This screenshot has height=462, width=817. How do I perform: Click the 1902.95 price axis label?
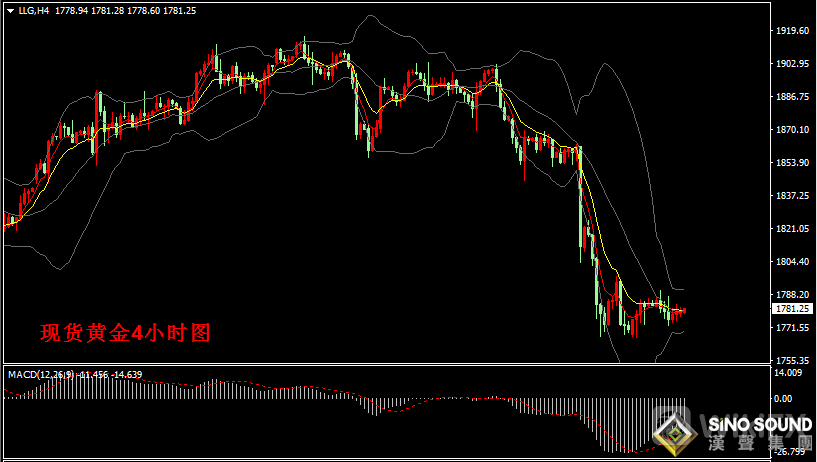coord(792,64)
